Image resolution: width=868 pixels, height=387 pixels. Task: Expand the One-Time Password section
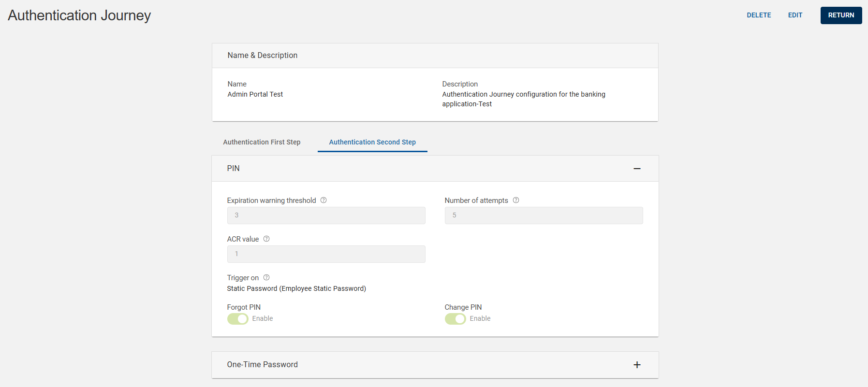click(x=637, y=365)
